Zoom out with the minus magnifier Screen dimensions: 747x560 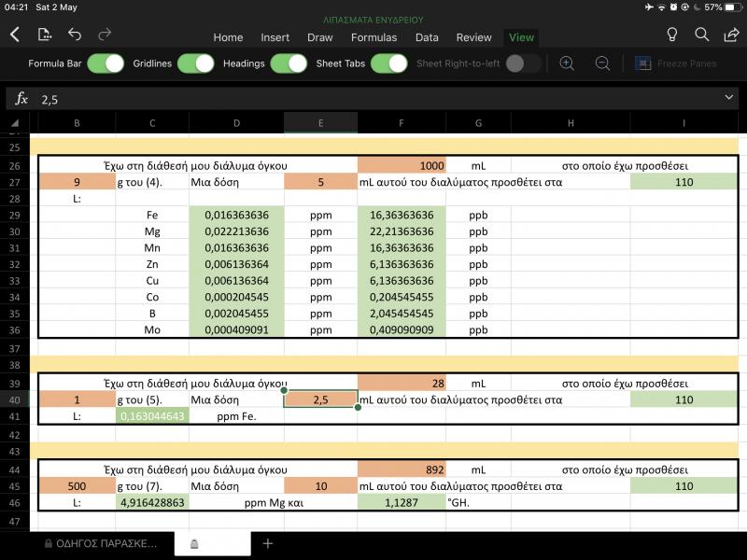603,63
